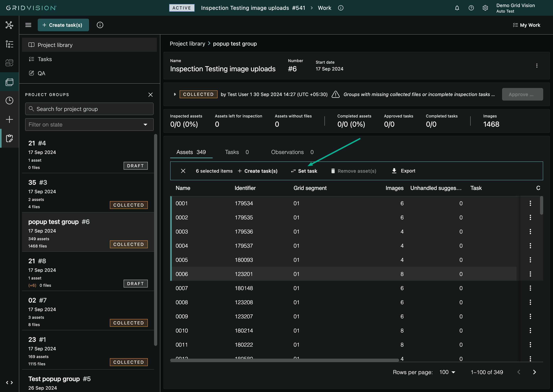This screenshot has width=553, height=392.
Task: Open row 0005 more options menu
Action: coord(530,260)
